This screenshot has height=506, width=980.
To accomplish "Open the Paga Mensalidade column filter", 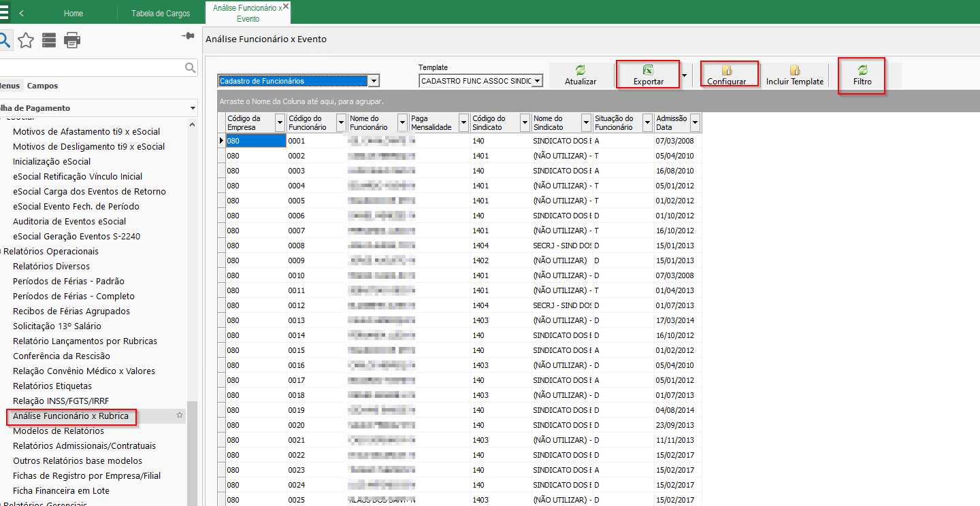I will pos(463,122).
